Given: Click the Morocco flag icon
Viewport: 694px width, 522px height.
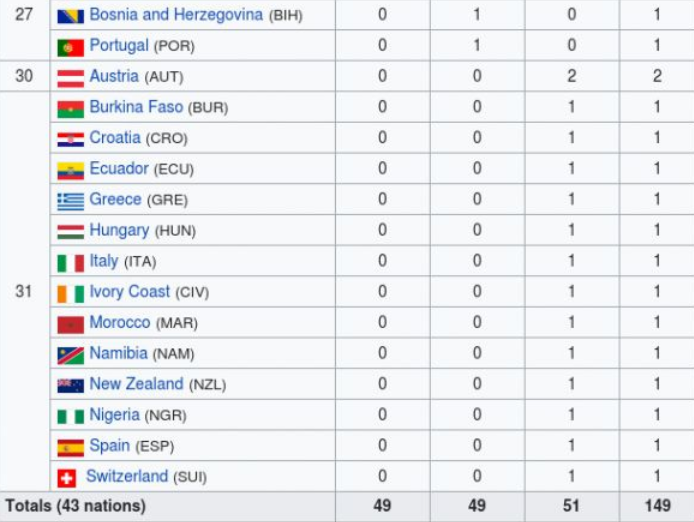Looking at the screenshot, I should tap(70, 324).
